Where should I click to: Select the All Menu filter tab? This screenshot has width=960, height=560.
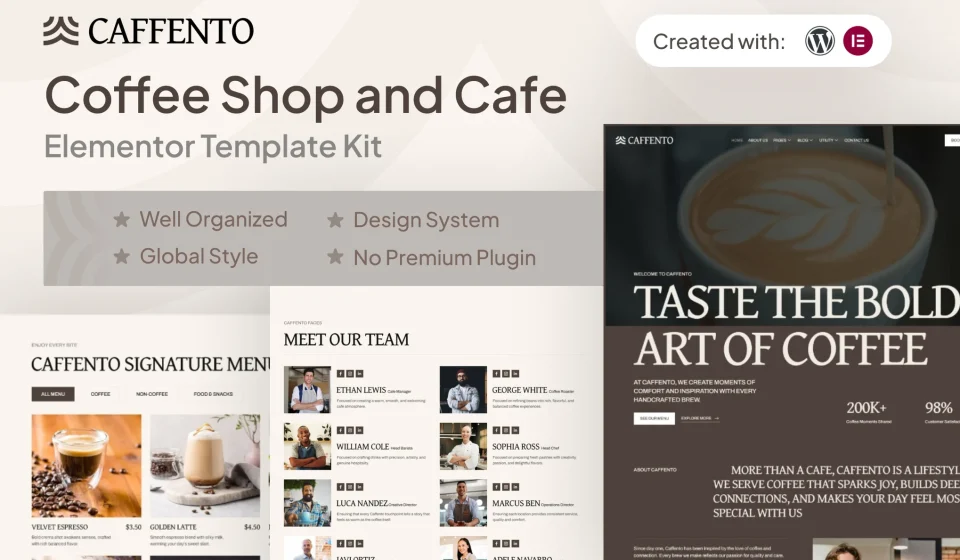tap(53, 394)
